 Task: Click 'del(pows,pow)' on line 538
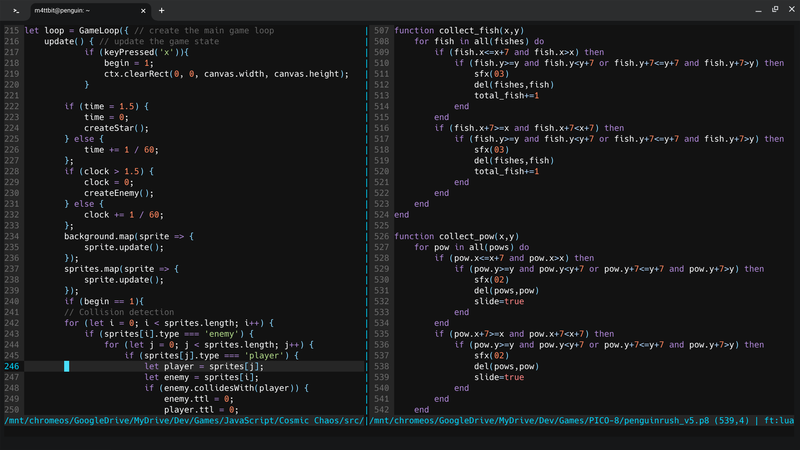pyautogui.click(x=507, y=366)
